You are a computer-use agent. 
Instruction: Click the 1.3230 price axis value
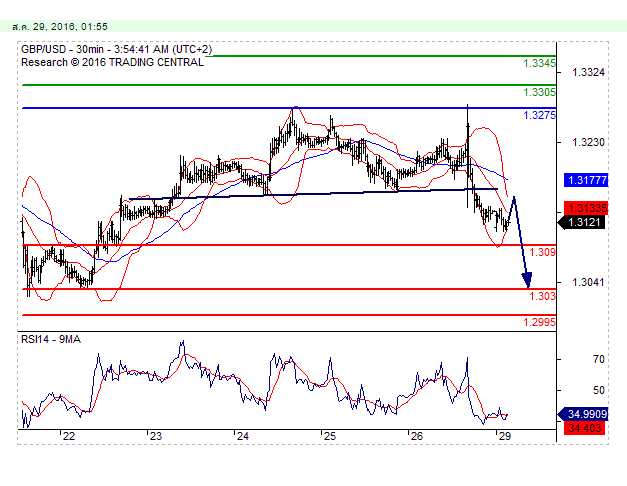click(x=588, y=142)
